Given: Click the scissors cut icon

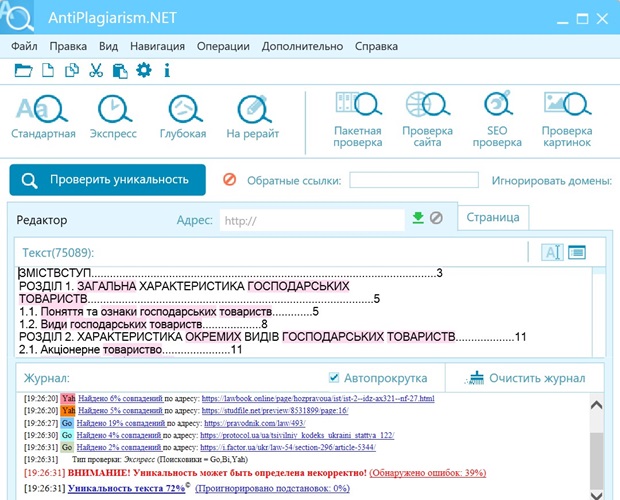Looking at the screenshot, I should 96,70.
